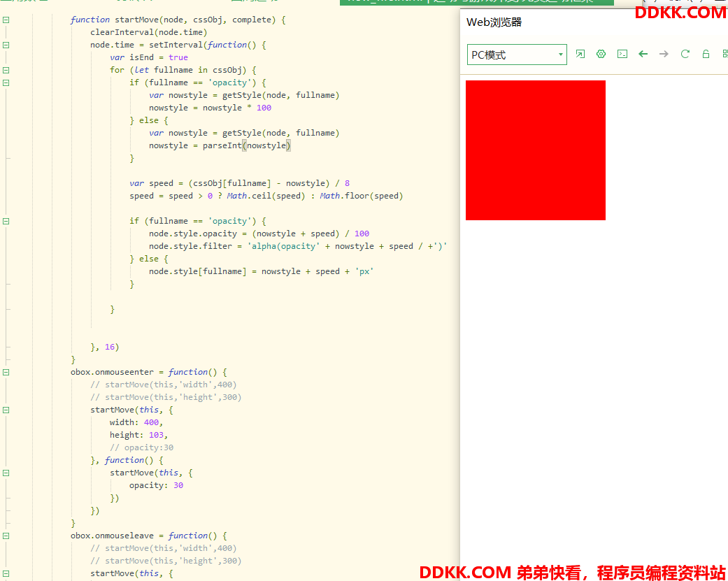
Task: Click the commented startMove width 400 line under onmouseenter
Action: 164,385
